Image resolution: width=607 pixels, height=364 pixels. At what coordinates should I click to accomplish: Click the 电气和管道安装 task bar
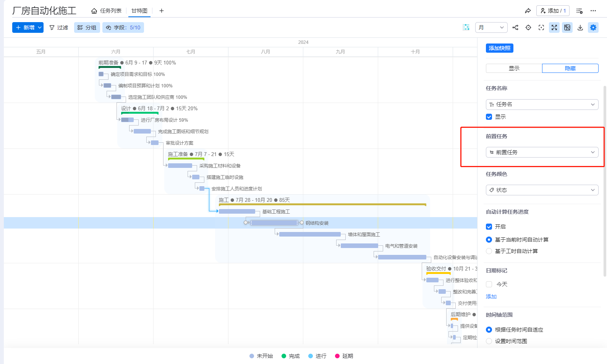coord(359,246)
